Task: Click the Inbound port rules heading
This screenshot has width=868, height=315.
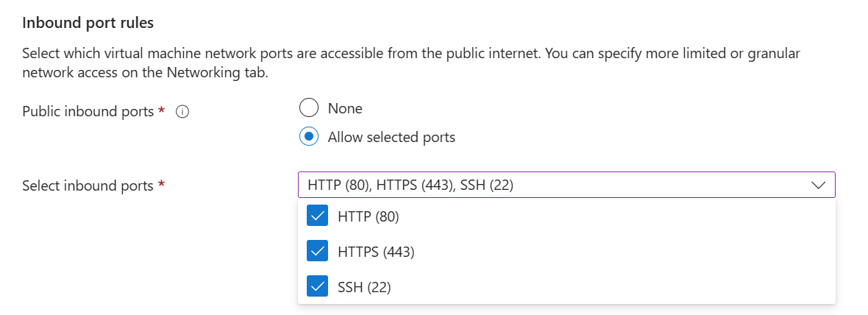Action: [88, 23]
